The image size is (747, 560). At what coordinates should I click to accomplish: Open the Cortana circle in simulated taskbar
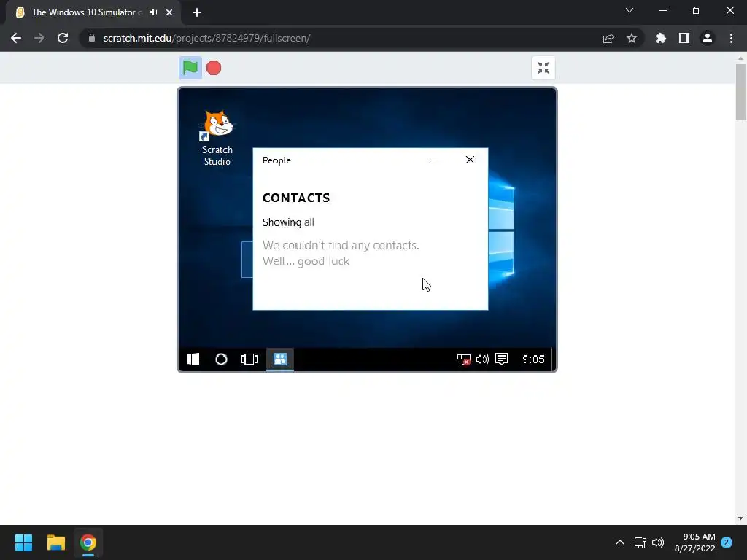(x=221, y=359)
